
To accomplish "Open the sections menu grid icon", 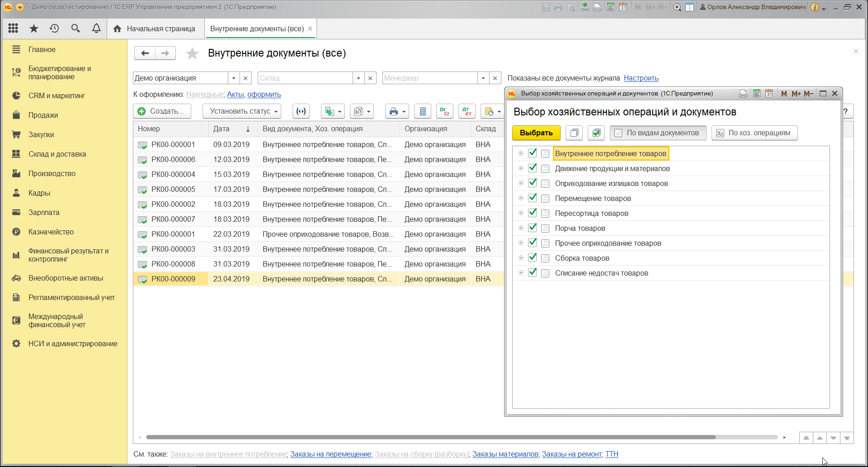I will point(13,29).
